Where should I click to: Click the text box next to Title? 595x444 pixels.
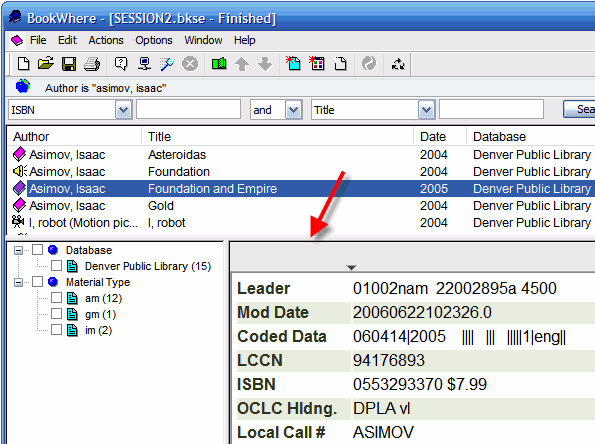(491, 110)
